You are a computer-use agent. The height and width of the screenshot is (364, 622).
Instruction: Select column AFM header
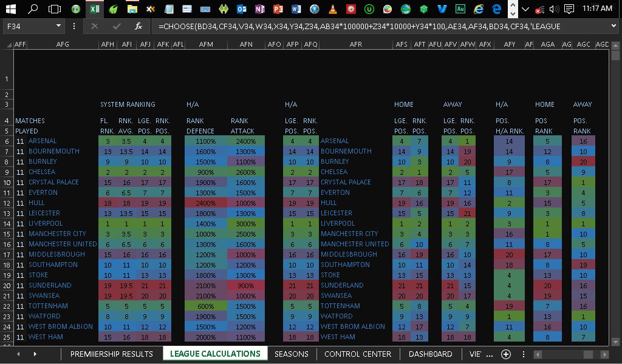tap(206, 44)
